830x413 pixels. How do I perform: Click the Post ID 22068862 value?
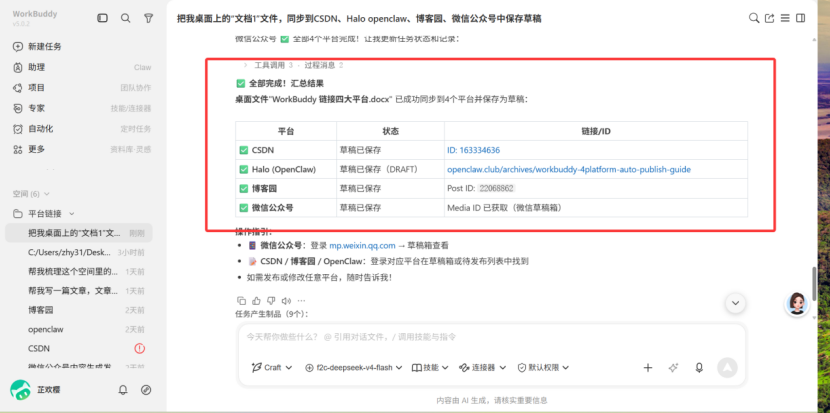click(x=497, y=188)
